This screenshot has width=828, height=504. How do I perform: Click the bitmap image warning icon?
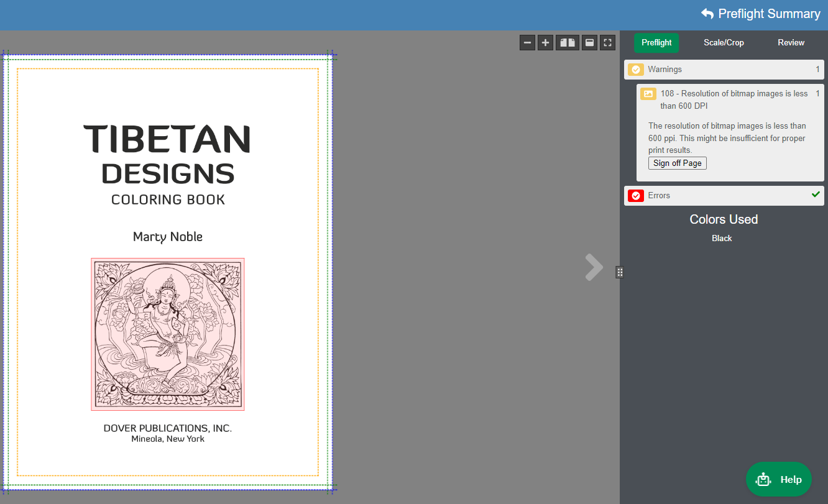(648, 94)
